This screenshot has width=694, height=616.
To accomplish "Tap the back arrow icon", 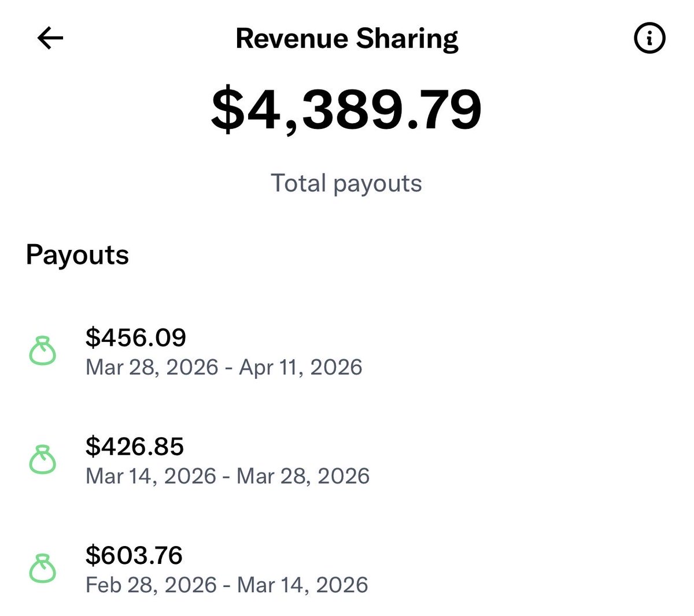I will (x=50, y=39).
